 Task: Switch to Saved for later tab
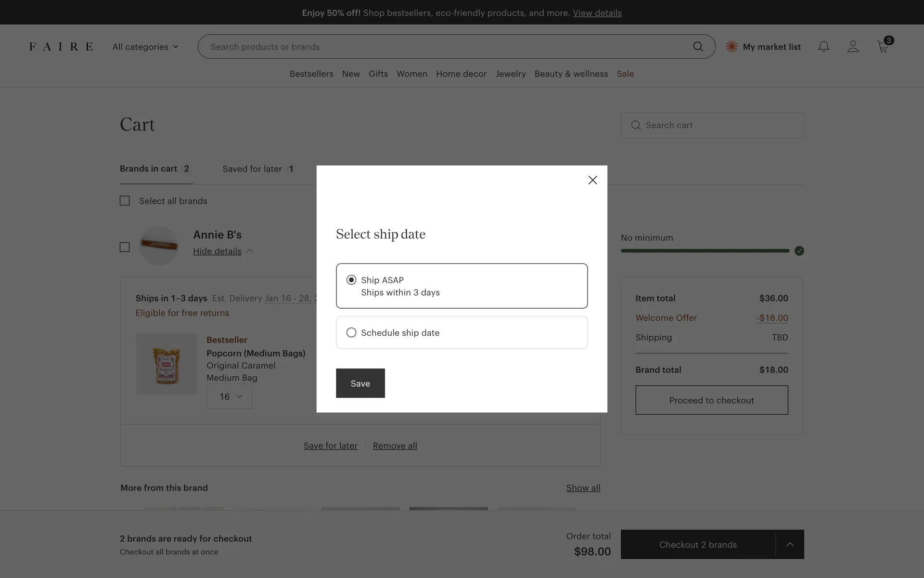click(257, 169)
